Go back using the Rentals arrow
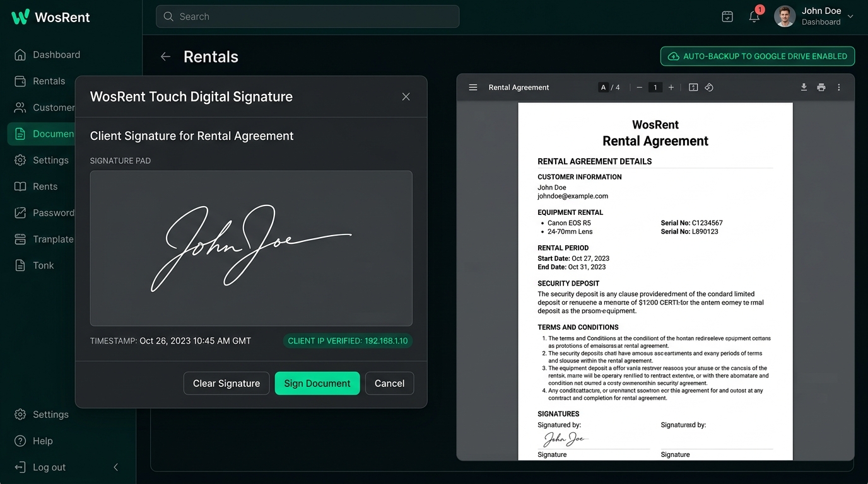Image resolution: width=868 pixels, height=484 pixels. 165,57
